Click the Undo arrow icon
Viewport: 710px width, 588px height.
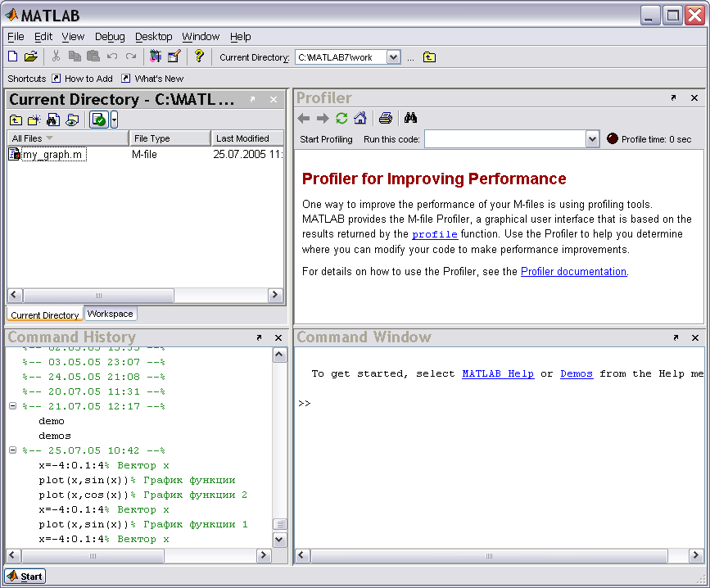[112, 57]
